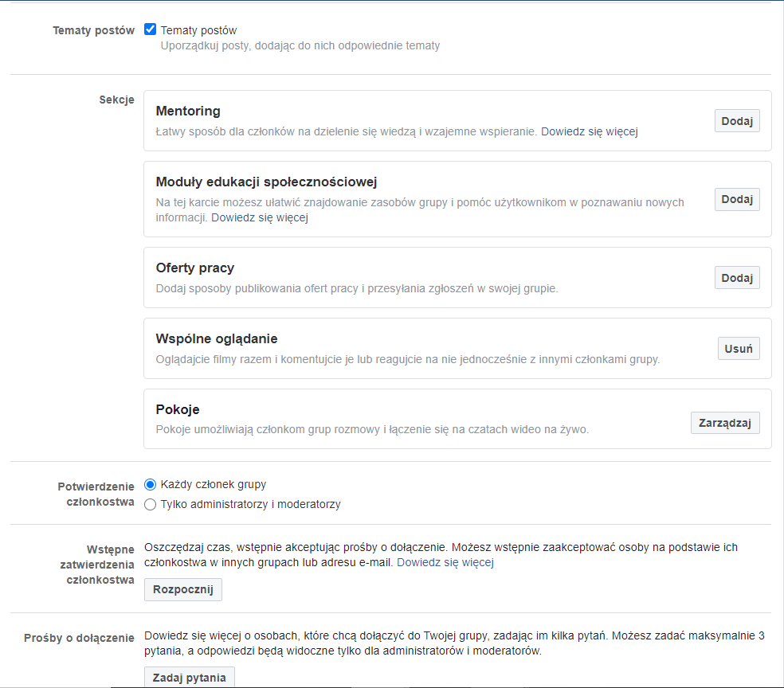Uncheck the Tematy postów checkbox
Screen dimensions: 784x688
click(x=150, y=29)
